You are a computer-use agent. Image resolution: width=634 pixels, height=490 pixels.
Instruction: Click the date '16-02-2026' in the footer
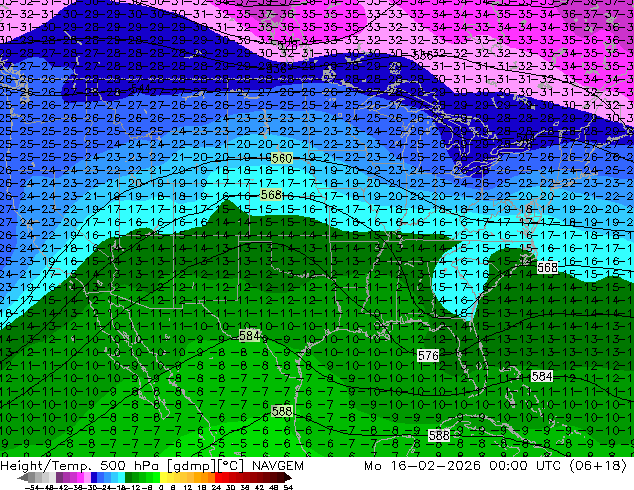tap(435, 466)
